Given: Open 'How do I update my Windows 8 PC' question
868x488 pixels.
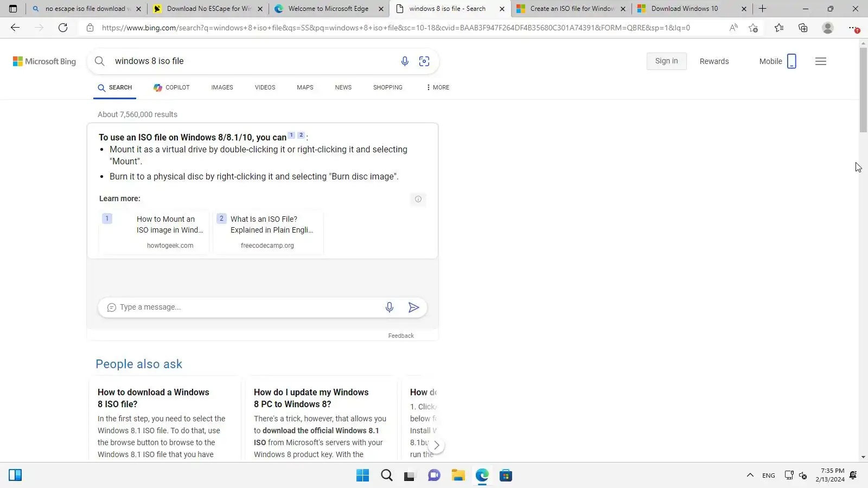Looking at the screenshot, I should 311,398.
